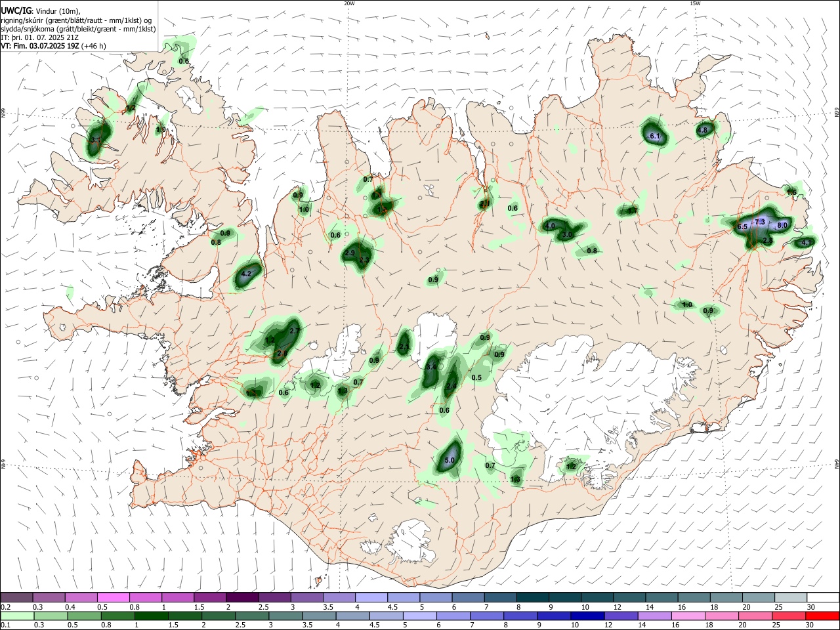Pick the dark purple 2 snow scale swatch
840x630 pixels.
241,598
